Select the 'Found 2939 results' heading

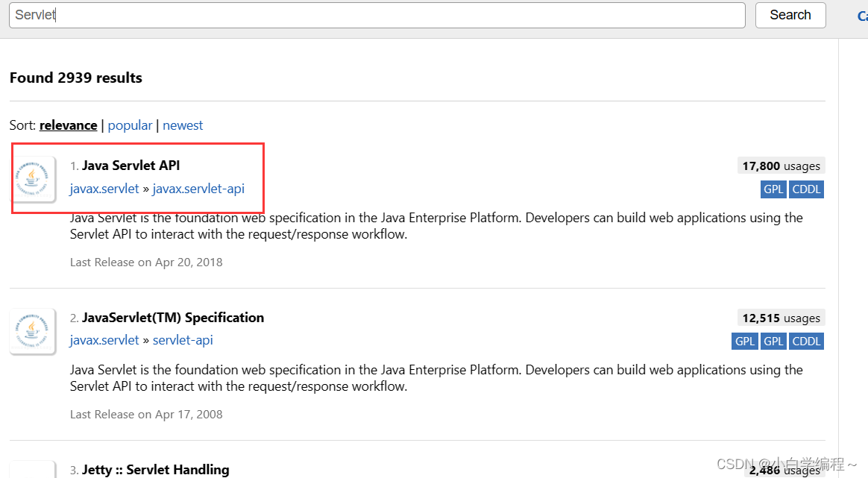tap(76, 78)
